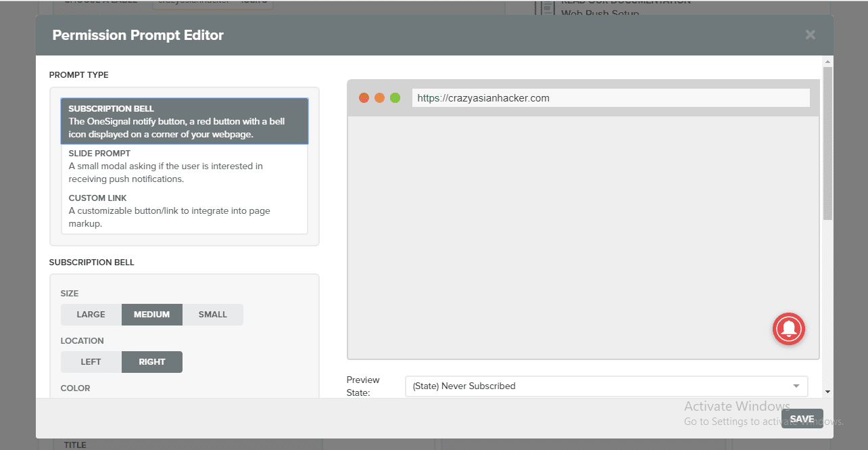Click the scrollbar up arrow
The width and height of the screenshot is (868, 450).
[826, 61]
